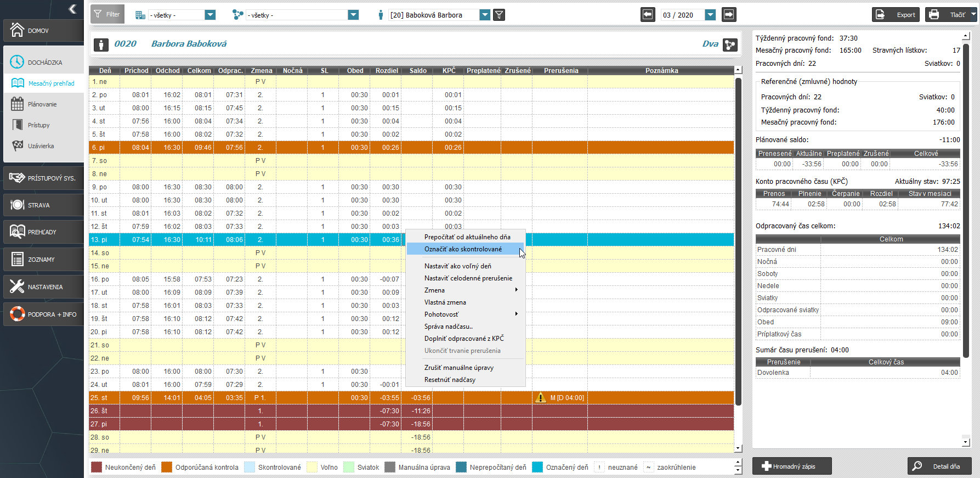Open Uzávierka flag icon
980x478 pixels.
point(18,145)
